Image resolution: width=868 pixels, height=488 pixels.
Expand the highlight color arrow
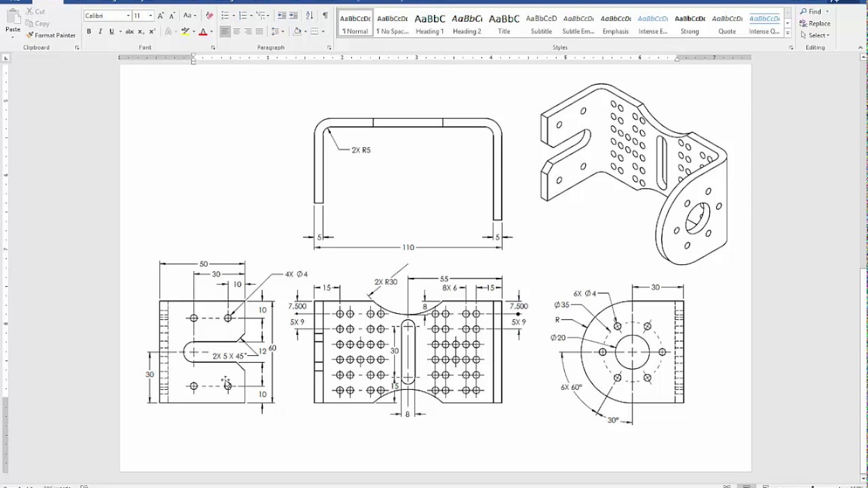[x=193, y=32]
